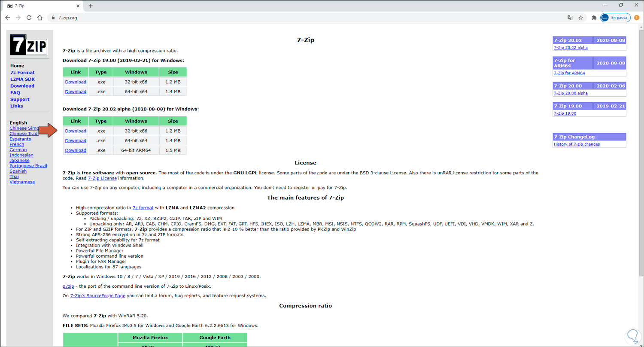
Task: Click the browser forward arrow
Action: (x=18, y=18)
